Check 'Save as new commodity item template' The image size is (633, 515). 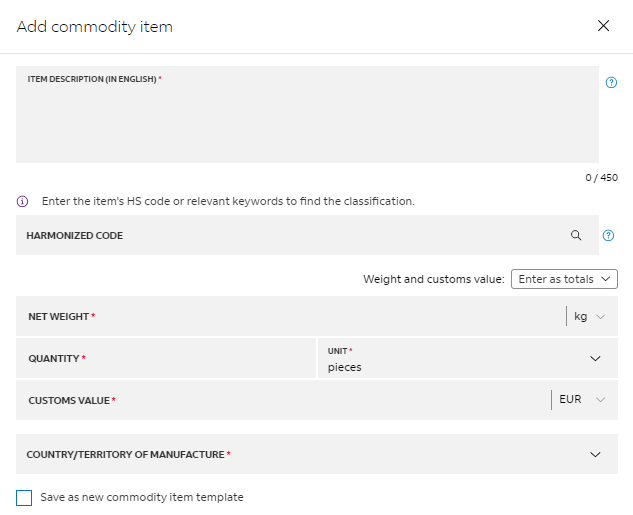point(24,498)
